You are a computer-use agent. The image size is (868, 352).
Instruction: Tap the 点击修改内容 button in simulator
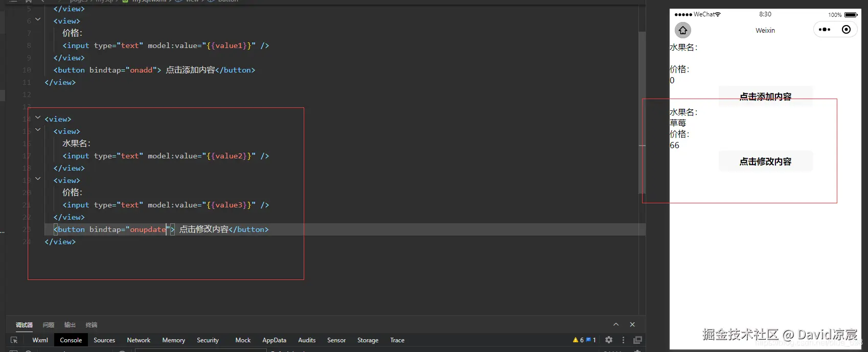tap(765, 161)
